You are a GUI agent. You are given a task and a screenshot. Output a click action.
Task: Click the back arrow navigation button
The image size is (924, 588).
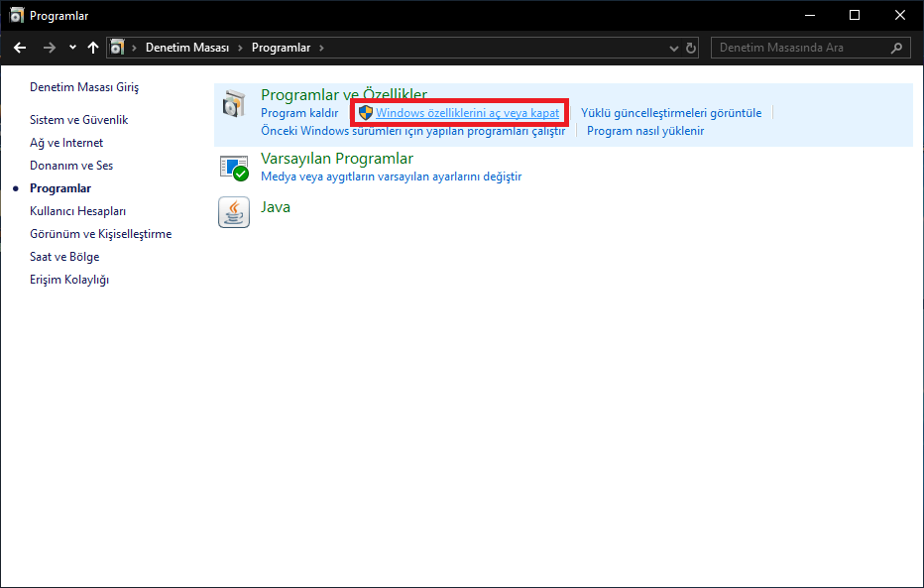(20, 48)
